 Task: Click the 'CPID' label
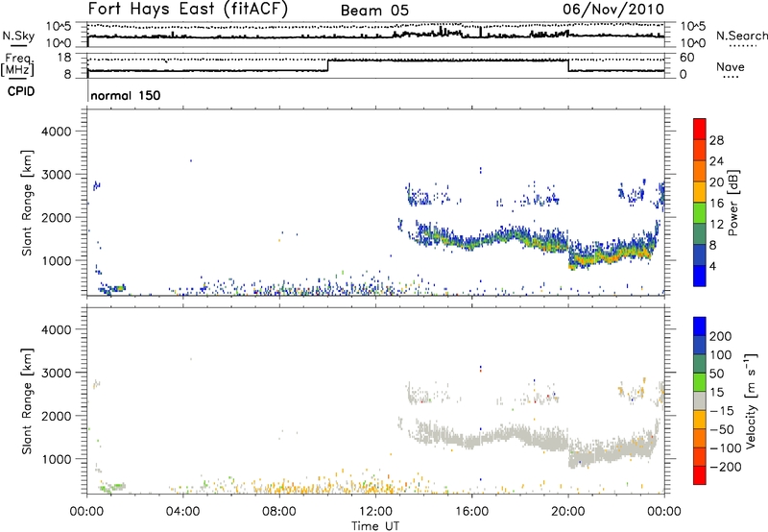[x=21, y=91]
